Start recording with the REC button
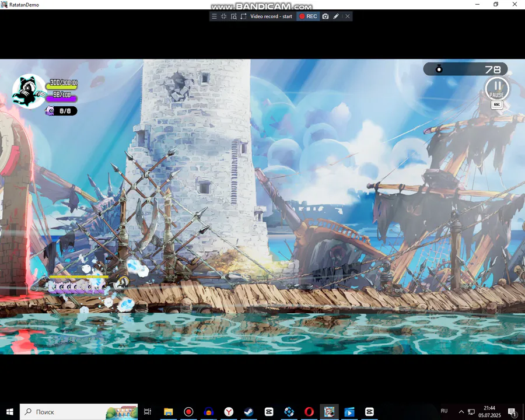 (x=308, y=16)
